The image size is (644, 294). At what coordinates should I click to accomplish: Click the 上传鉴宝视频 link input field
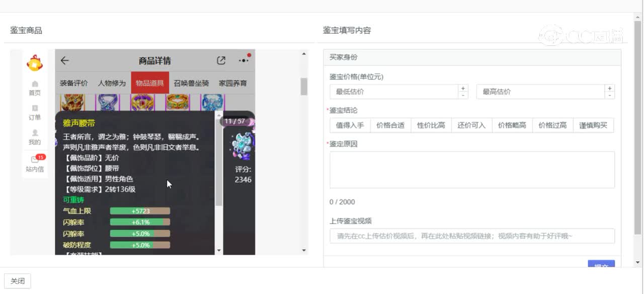(472, 236)
